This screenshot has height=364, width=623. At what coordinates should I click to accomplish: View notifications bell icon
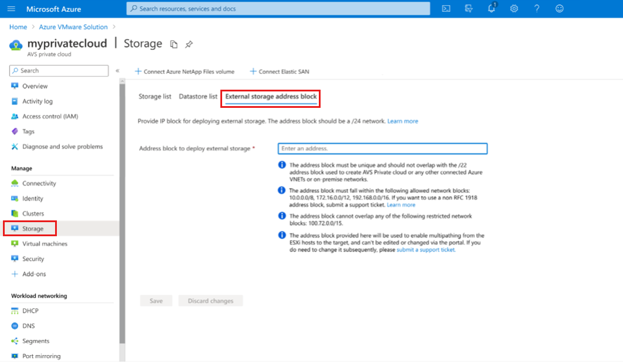click(x=492, y=8)
